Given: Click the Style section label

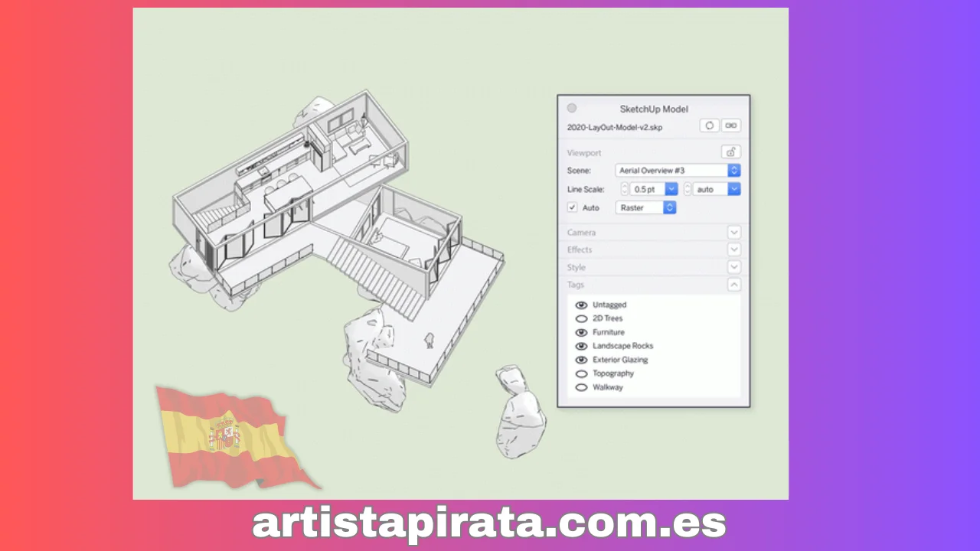Looking at the screenshot, I should [x=577, y=267].
